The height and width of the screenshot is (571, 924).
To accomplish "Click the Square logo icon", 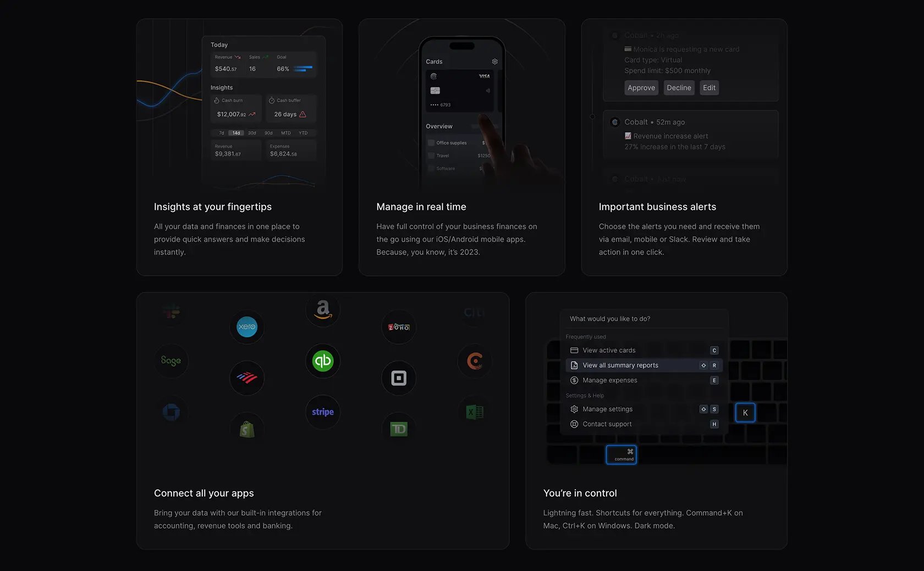I will [x=399, y=378].
